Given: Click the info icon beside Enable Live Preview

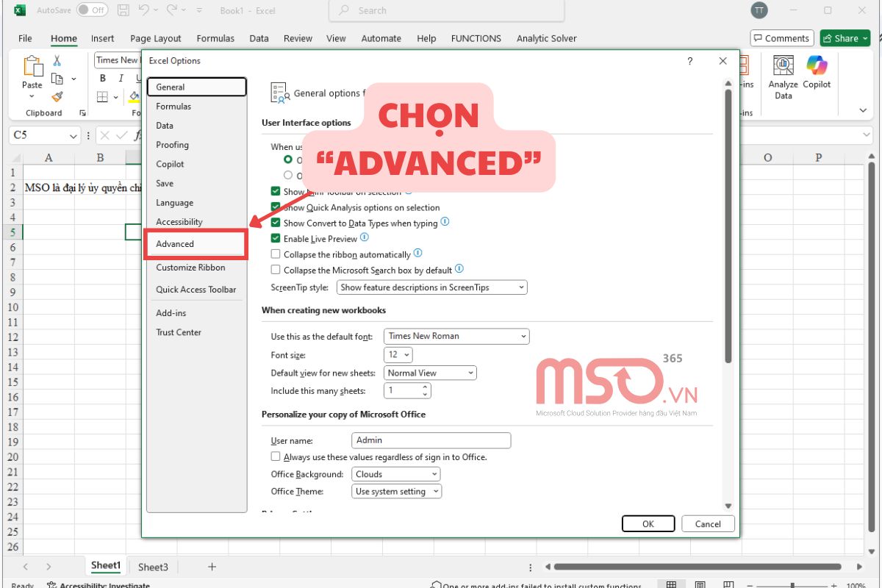Looking at the screenshot, I should [364, 237].
